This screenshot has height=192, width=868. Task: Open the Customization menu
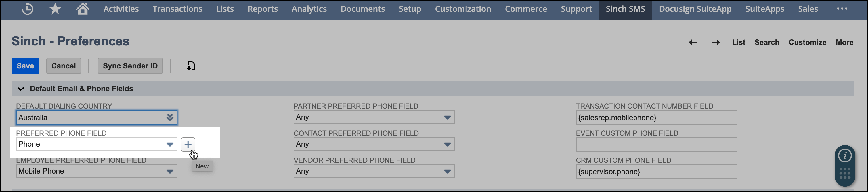[463, 9]
